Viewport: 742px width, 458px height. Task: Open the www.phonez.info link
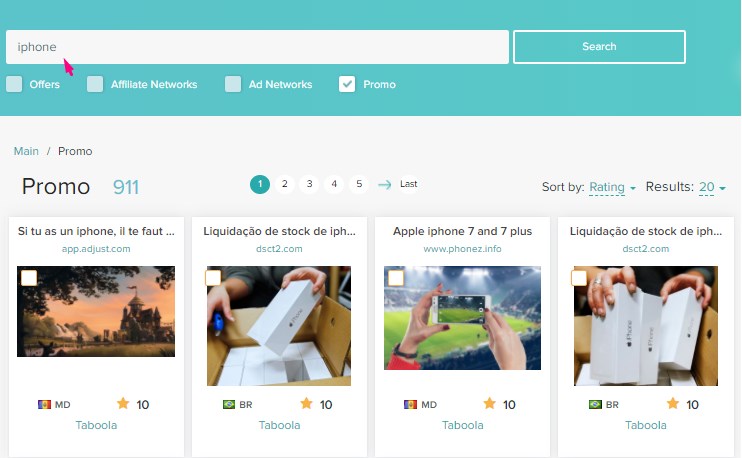[x=462, y=249]
